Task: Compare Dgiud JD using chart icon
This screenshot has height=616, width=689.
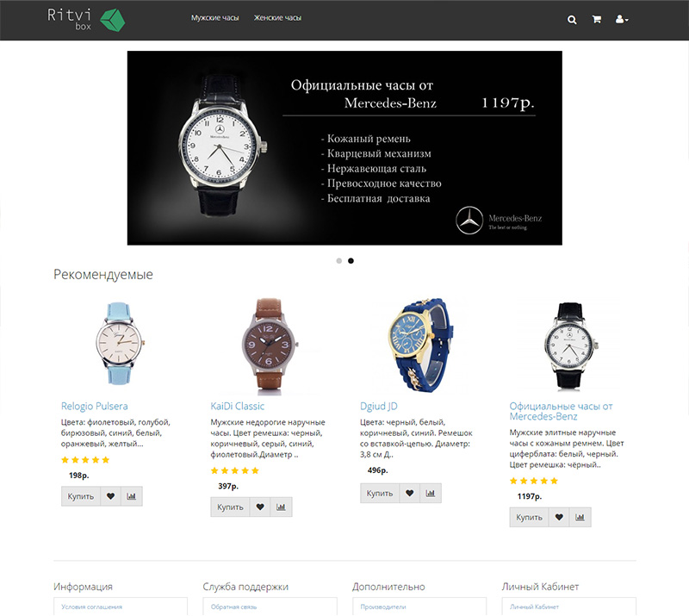Action: 430,494
